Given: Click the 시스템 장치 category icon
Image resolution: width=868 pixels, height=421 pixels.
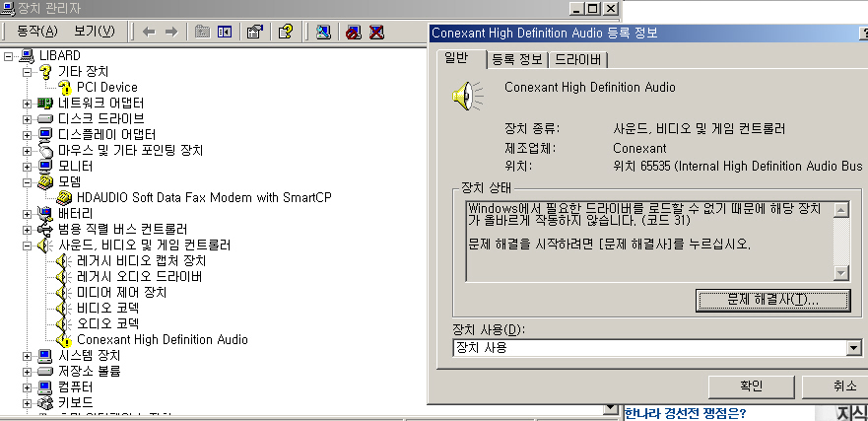Looking at the screenshot, I should point(45,355).
